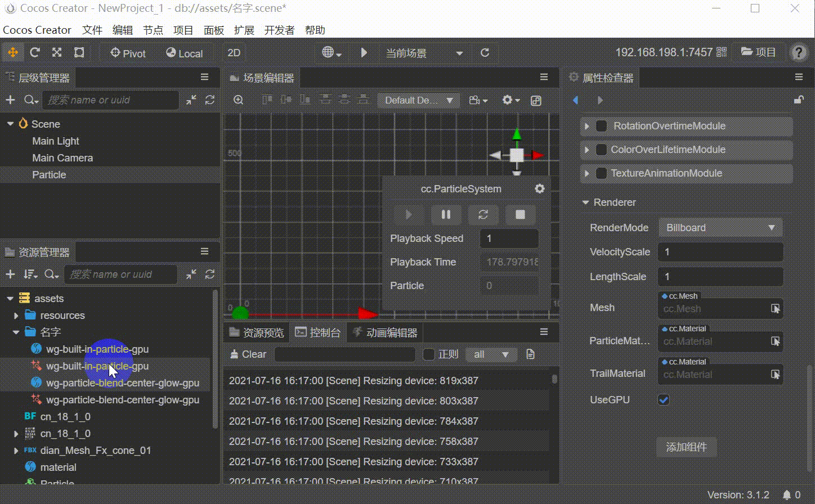This screenshot has height=504, width=815.
Task: Switch to the 动画编辑器 tab
Action: click(386, 333)
